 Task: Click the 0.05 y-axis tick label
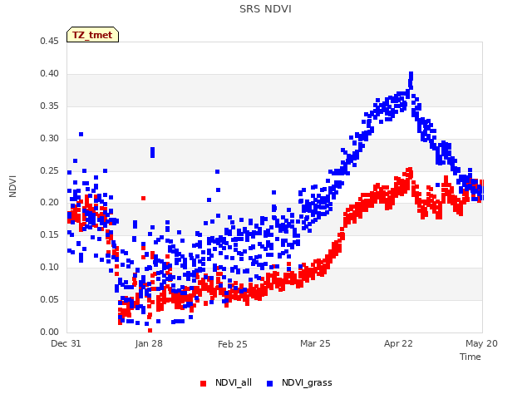(x=49, y=299)
